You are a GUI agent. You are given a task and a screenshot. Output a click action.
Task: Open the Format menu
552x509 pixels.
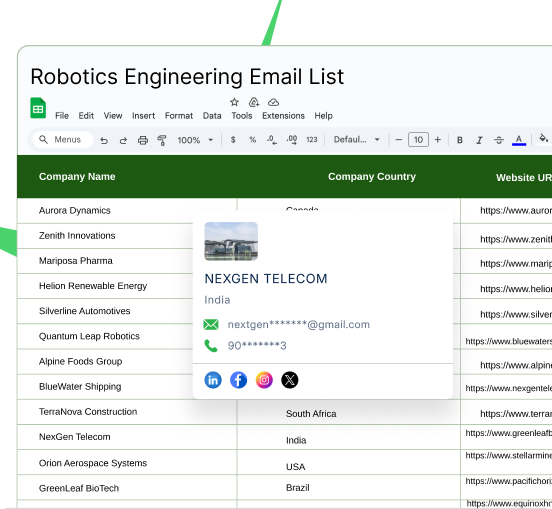pos(179,116)
